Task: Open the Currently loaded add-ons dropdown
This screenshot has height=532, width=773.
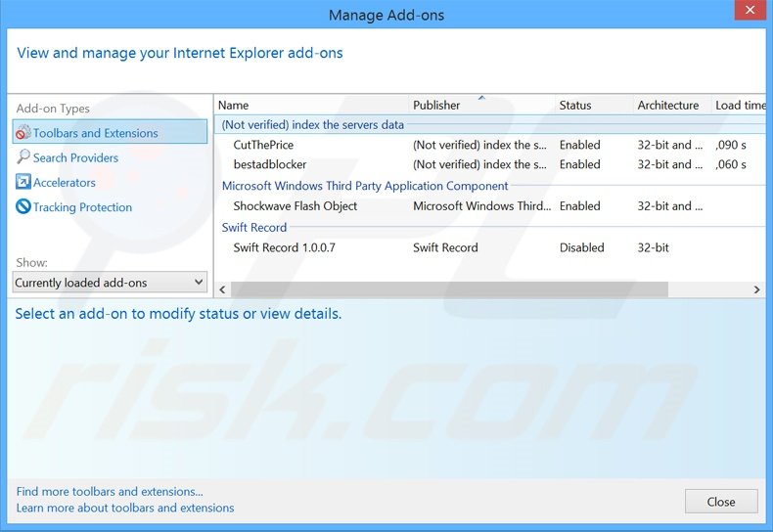Action: tap(110, 283)
